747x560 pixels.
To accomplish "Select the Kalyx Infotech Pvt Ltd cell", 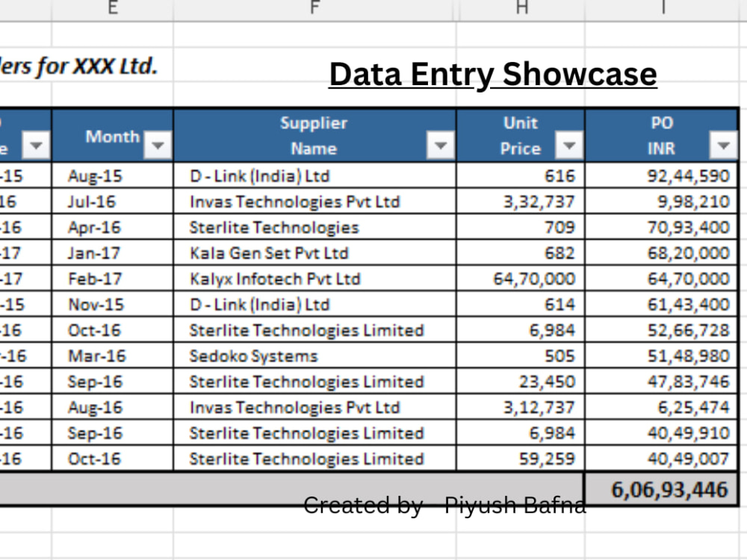I will point(315,279).
